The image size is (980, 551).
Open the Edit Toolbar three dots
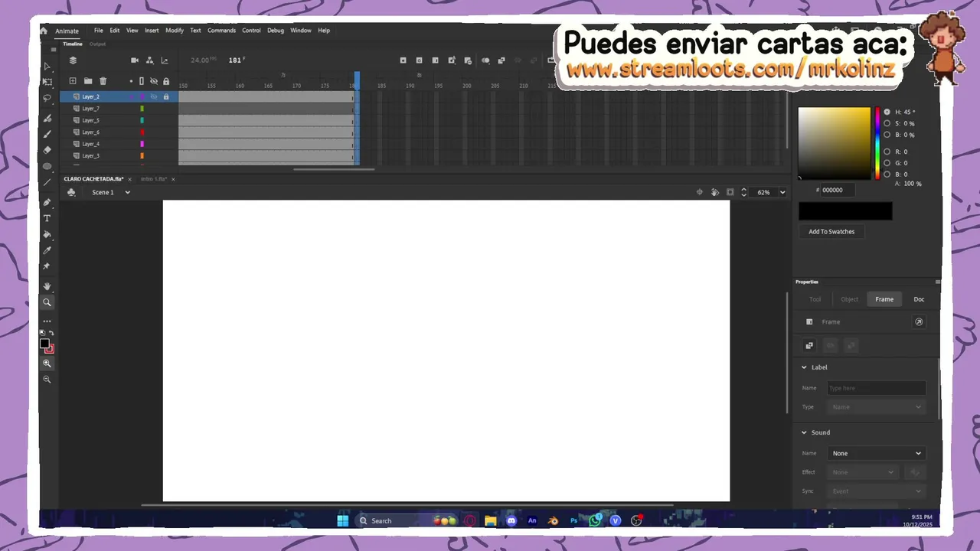coord(47,321)
